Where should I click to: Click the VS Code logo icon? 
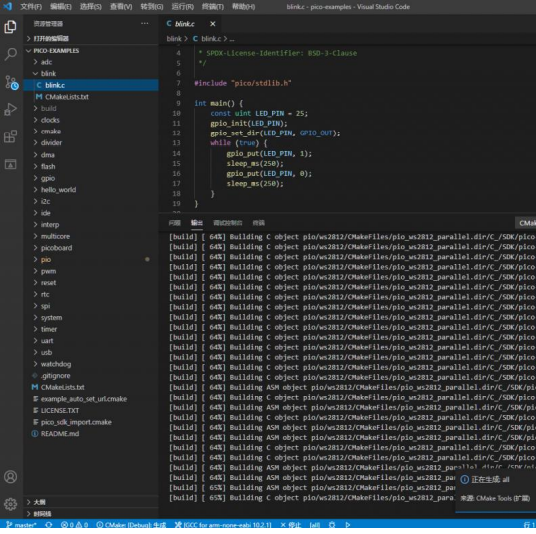(7, 6)
